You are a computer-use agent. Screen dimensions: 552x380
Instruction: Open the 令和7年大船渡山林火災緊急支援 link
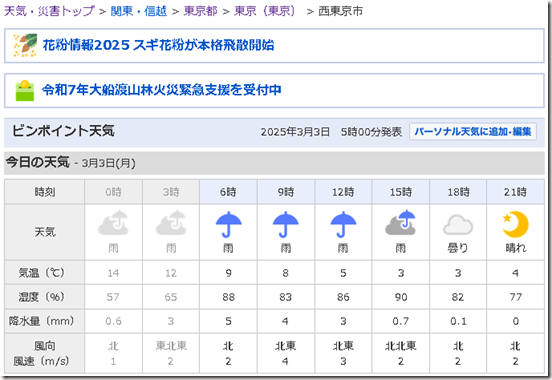coord(162,90)
